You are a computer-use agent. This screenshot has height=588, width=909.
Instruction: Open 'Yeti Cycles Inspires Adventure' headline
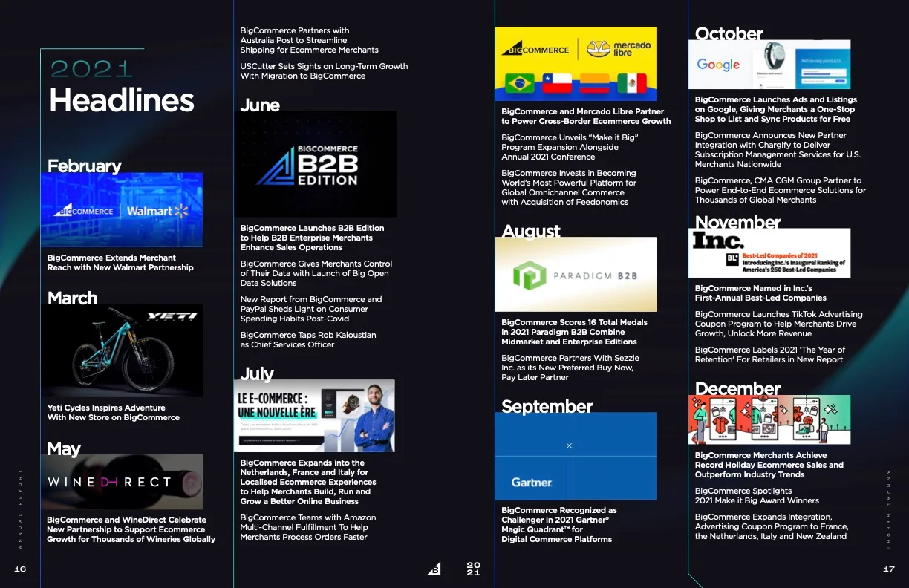(x=114, y=413)
